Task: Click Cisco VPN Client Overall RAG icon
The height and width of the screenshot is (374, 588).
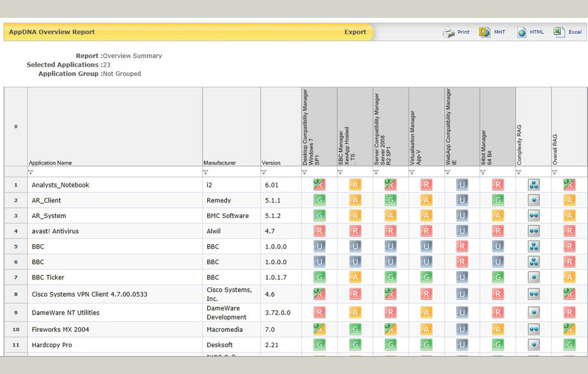Action: (569, 293)
